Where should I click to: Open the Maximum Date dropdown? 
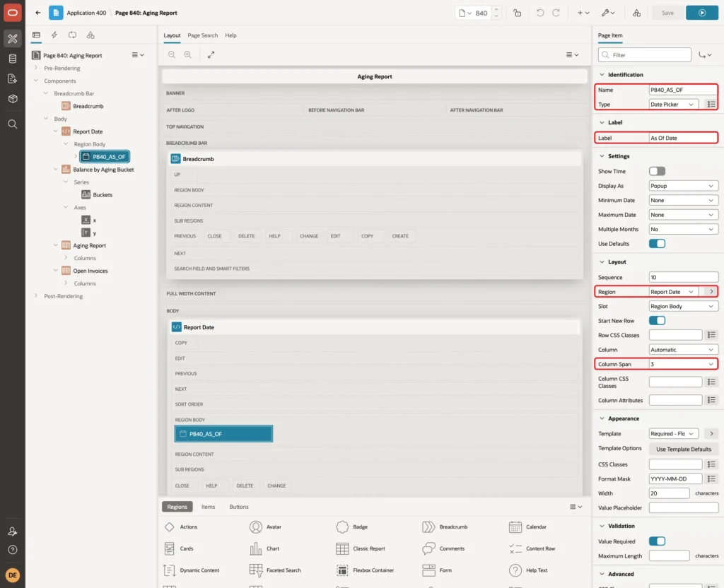684,215
